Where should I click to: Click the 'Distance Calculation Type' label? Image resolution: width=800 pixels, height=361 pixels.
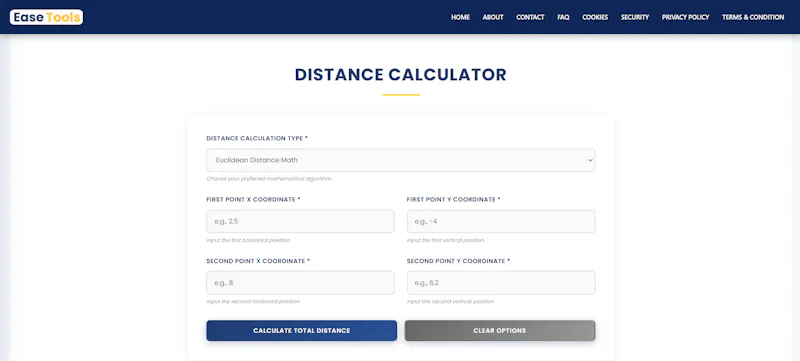pyautogui.click(x=257, y=138)
